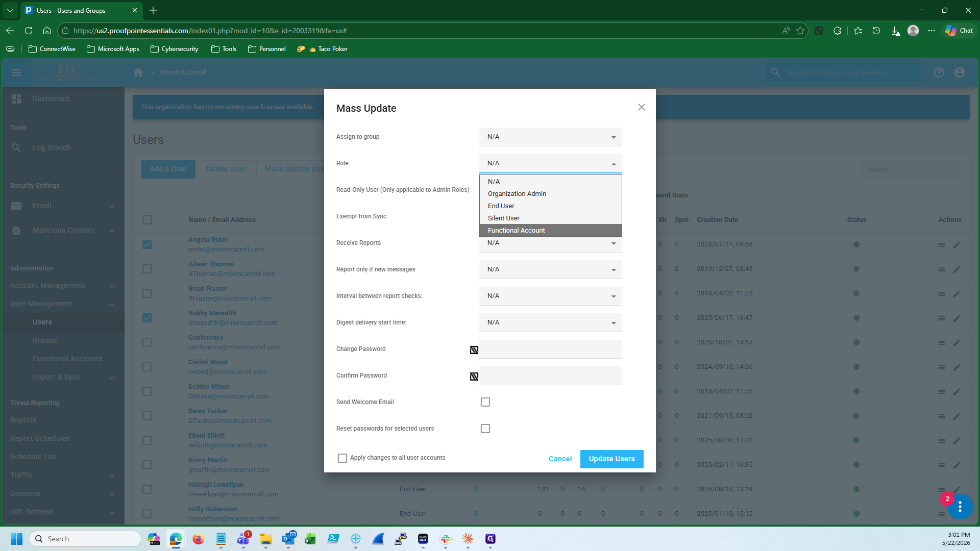Open actions list icon for Debbie Mixon
This screenshot has width=980, height=551.
941,392
